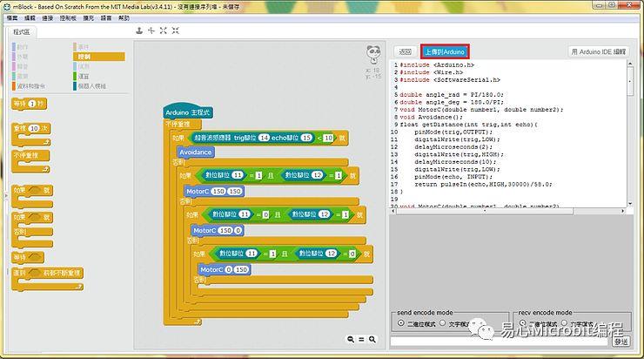The height and width of the screenshot is (359, 644).
Task: Click the Arduino 主程式 hat block
Action: 188,112
